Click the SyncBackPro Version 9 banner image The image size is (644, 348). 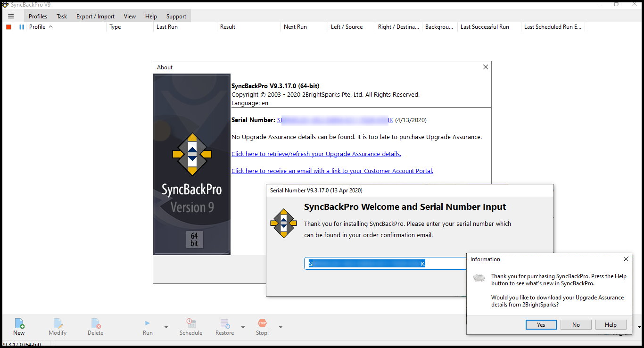(192, 165)
